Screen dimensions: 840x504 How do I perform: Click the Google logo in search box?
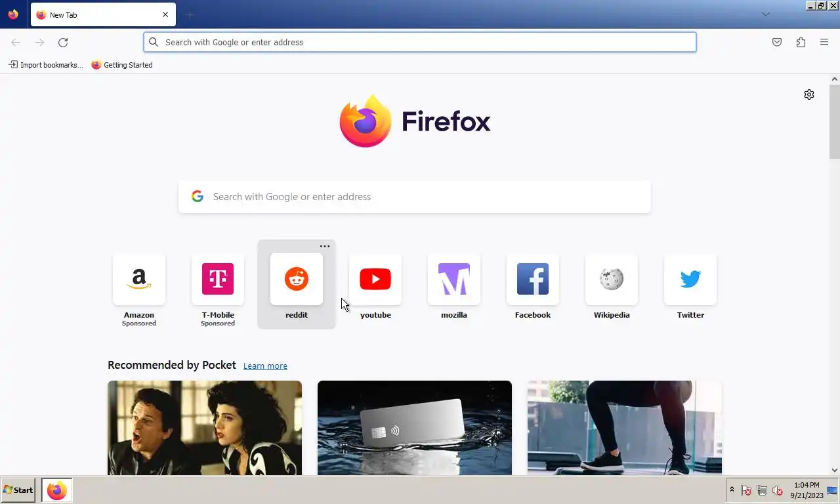[198, 196]
